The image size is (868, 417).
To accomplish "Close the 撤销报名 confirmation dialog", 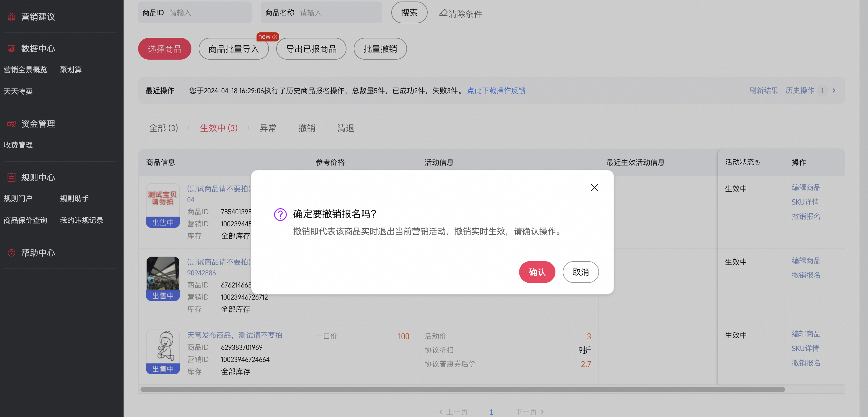I will [594, 187].
